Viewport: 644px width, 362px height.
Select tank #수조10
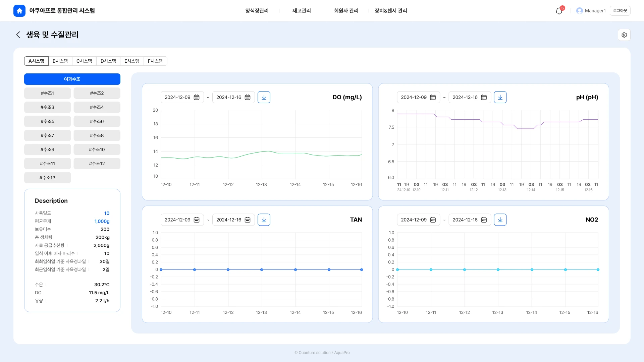(x=97, y=149)
